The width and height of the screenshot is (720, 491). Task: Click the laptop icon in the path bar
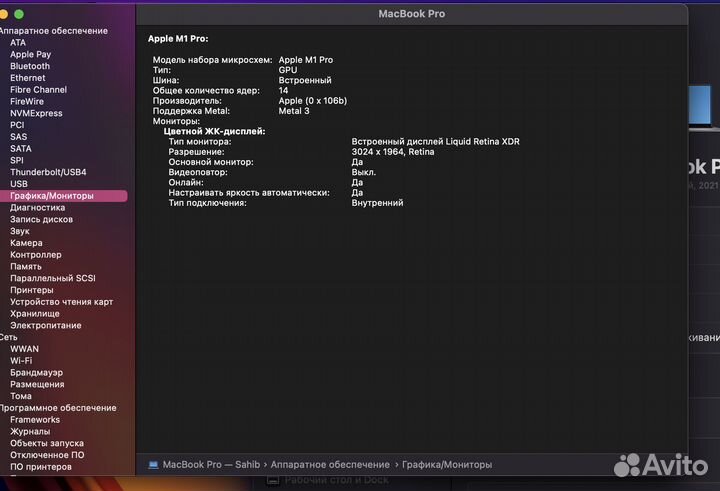tap(153, 465)
